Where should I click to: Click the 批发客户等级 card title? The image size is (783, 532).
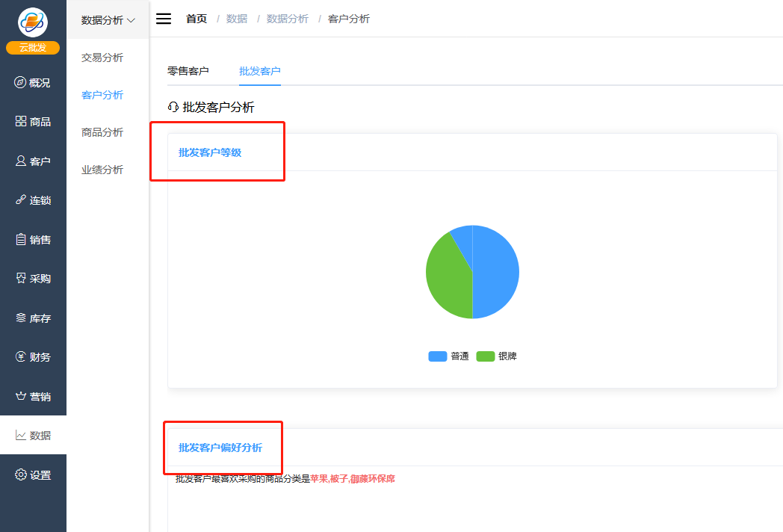pyautogui.click(x=210, y=152)
